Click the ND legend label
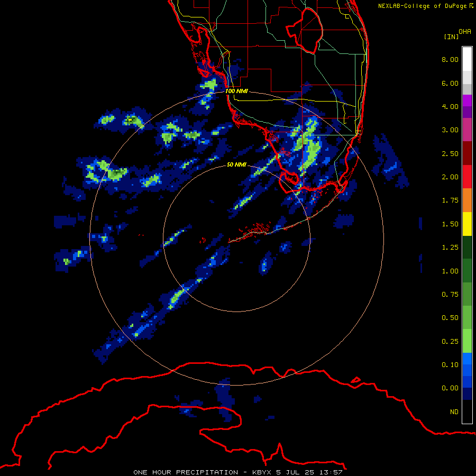Viewport: 476px width, 476px height. tap(454, 412)
